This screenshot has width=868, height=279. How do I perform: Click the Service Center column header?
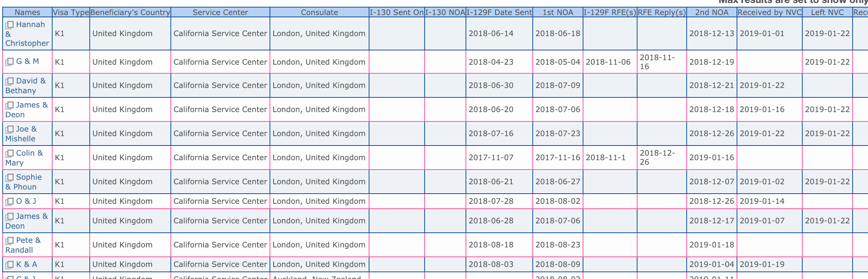220,12
